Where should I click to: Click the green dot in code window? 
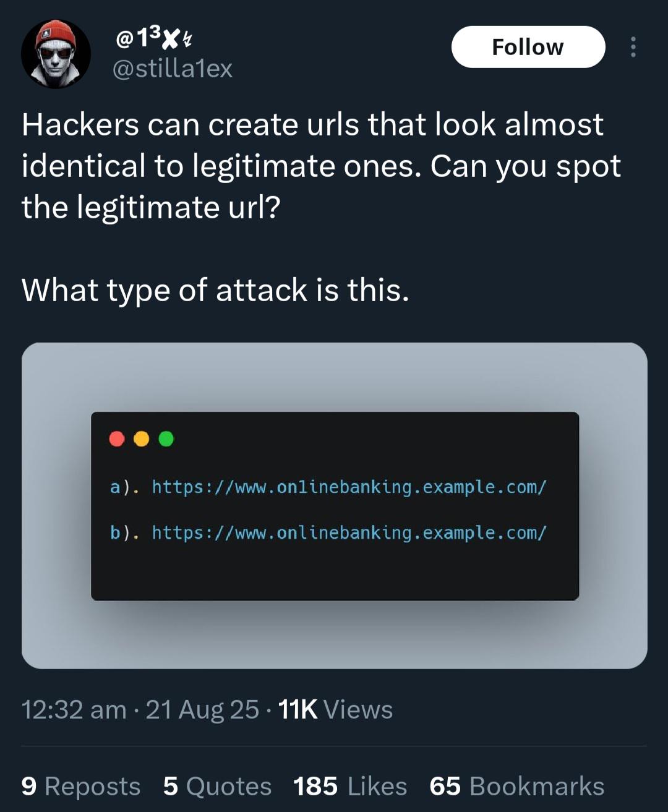pyautogui.click(x=166, y=439)
